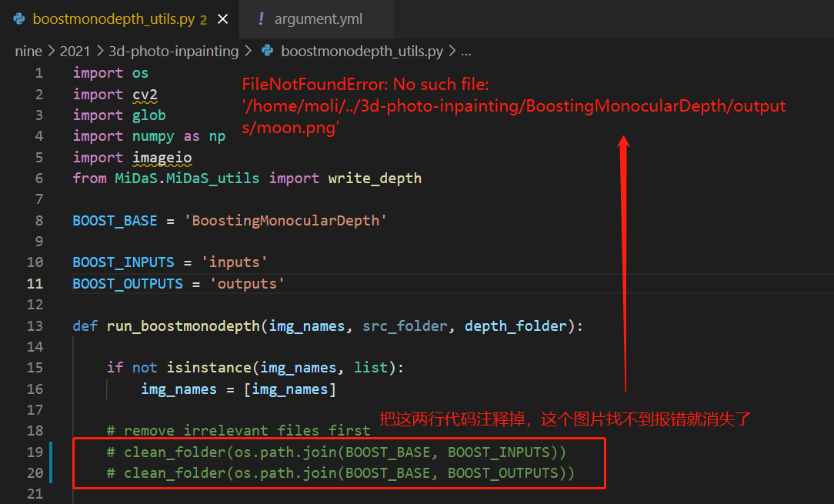Click the commented clean_folder BOOST_INPUTS line

pos(336,452)
